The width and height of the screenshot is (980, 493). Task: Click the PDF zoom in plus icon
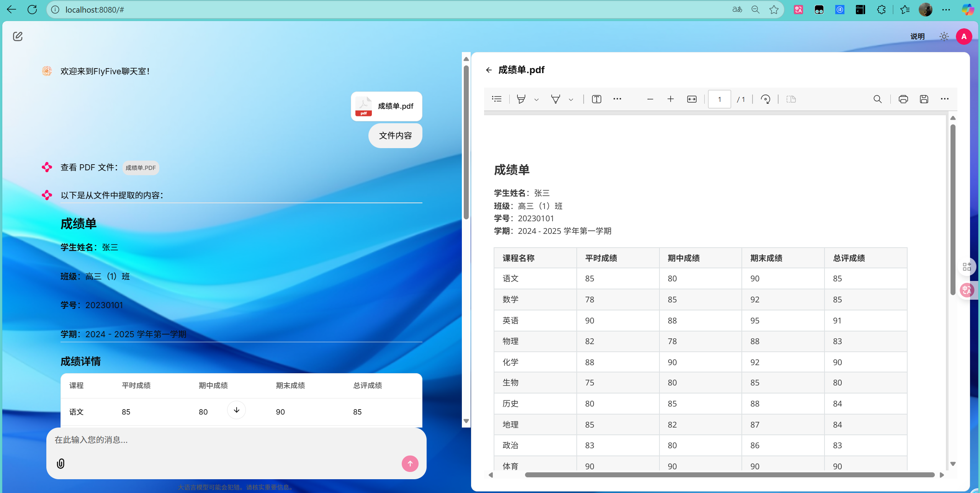(x=671, y=99)
